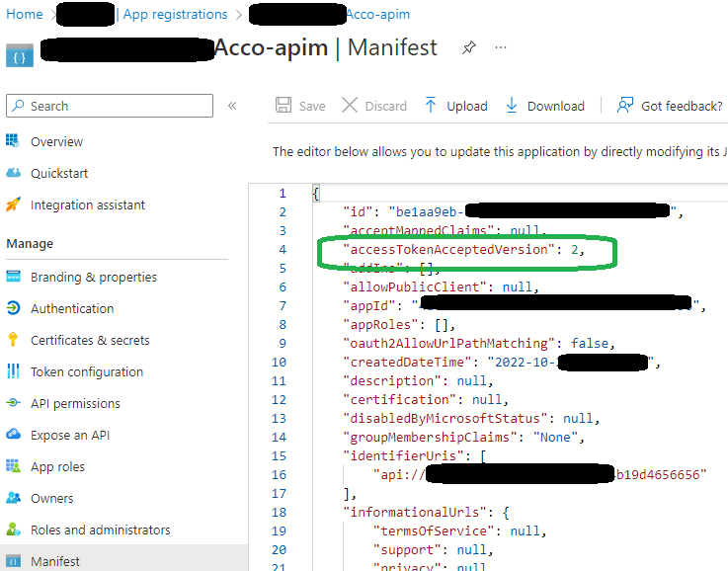Click the oauth2AllowUrlPathMatching false value
The width and height of the screenshot is (728, 571).
tap(590, 343)
